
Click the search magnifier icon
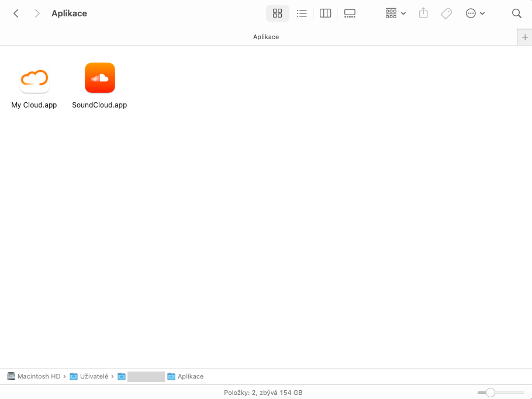coord(516,13)
